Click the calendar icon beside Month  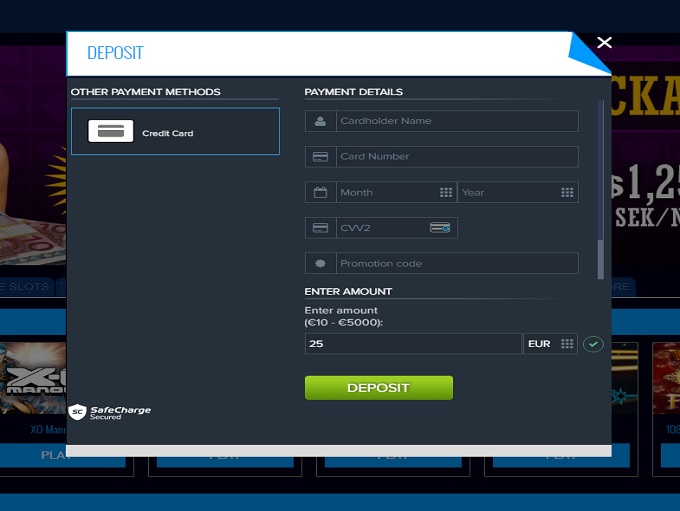tap(320, 192)
